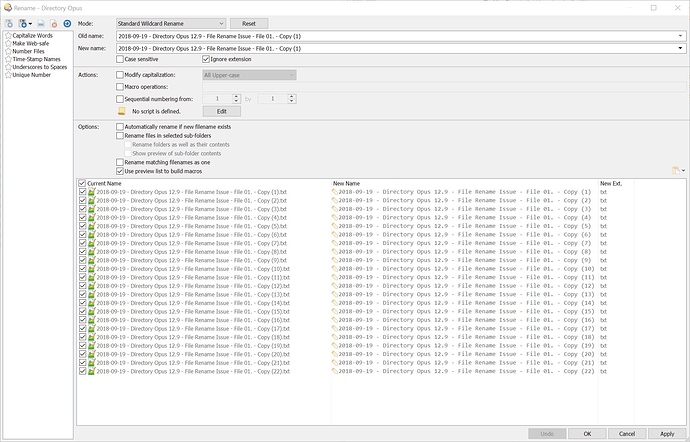
Task: Click the tag icon of new name Copy (21)
Action: pos(334,363)
